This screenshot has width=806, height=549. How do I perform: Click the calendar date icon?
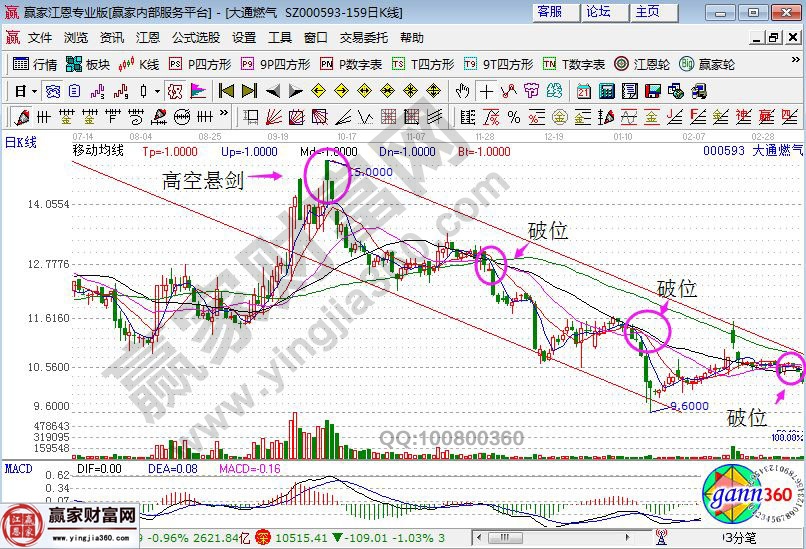point(583,91)
